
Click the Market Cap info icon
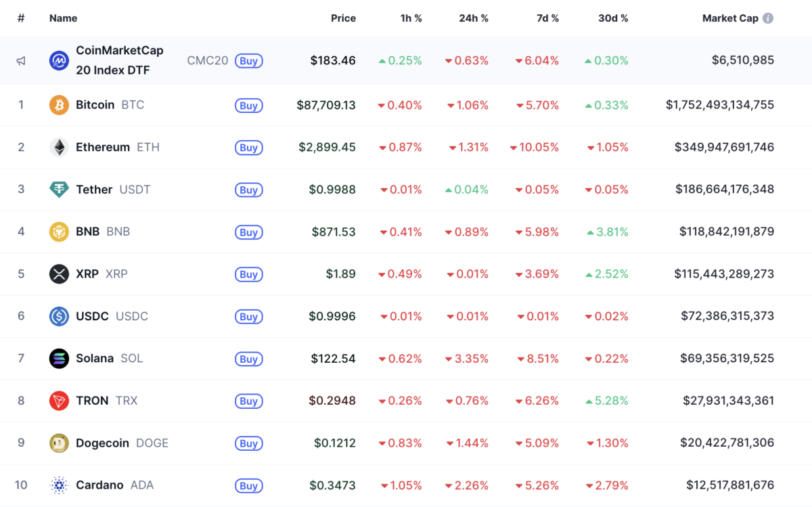[768, 18]
